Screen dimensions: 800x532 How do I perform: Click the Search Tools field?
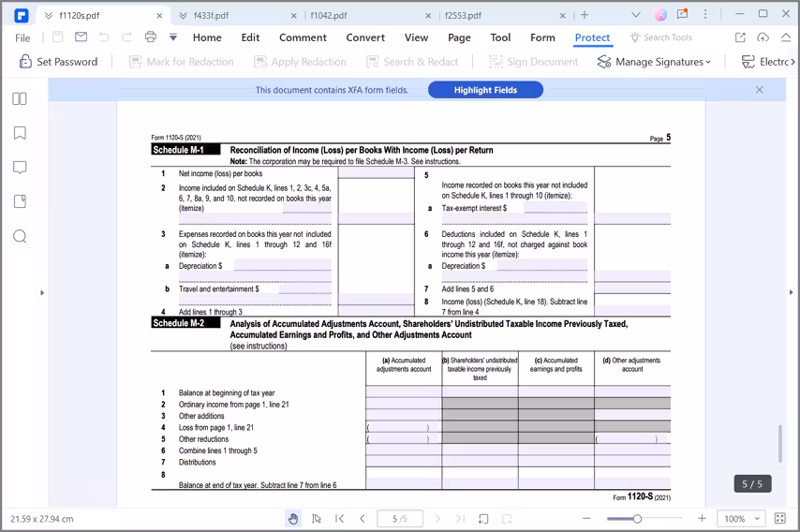pyautogui.click(x=660, y=37)
